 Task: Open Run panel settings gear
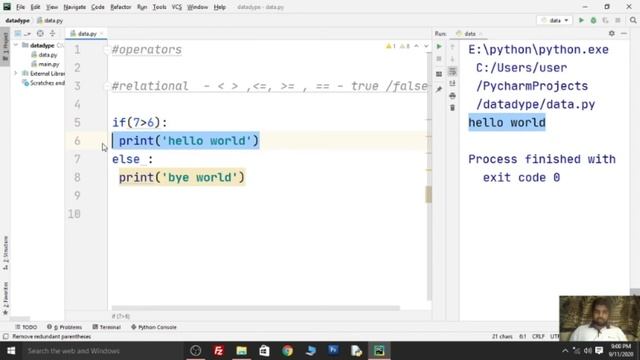pos(611,33)
